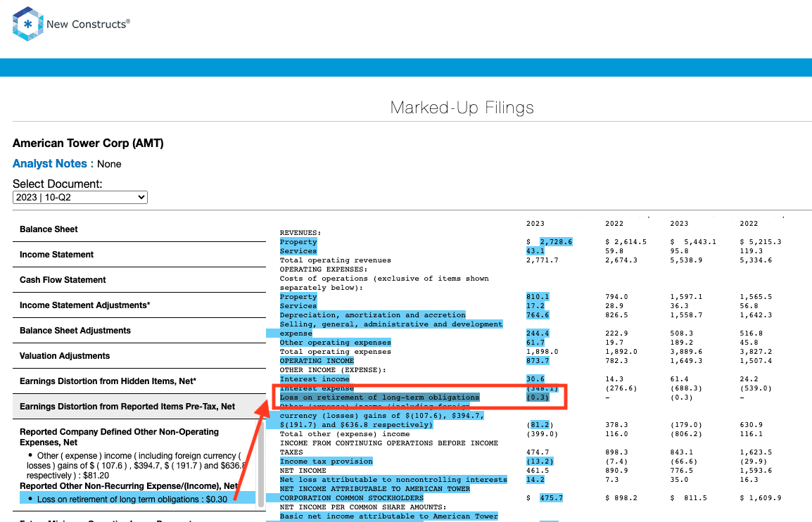Click highlighted OPERATING INCOME label
The height and width of the screenshot is (522, 812).
[317, 361]
